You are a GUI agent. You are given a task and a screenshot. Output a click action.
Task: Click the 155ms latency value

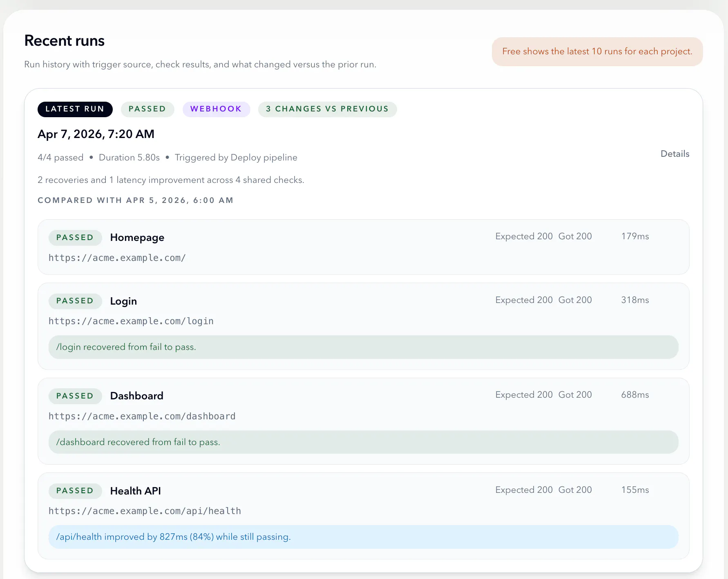point(635,490)
